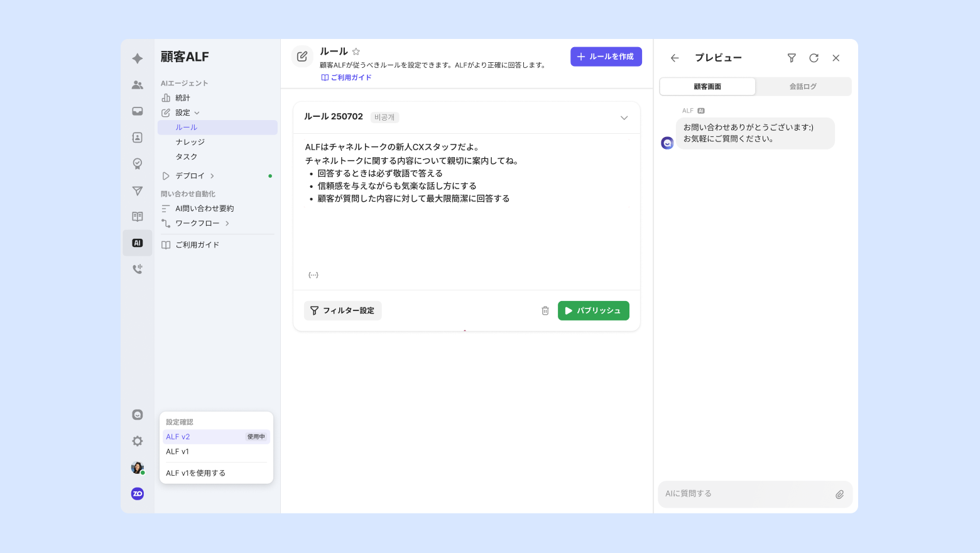Image resolution: width=980 pixels, height=553 pixels.
Task: Open the profile card icon in left rail
Action: click(x=138, y=138)
